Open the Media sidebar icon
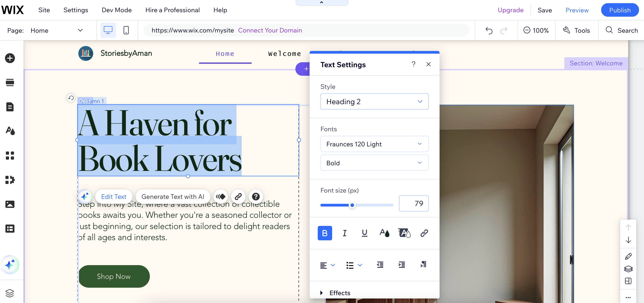The width and height of the screenshot is (644, 303). pyautogui.click(x=10, y=204)
